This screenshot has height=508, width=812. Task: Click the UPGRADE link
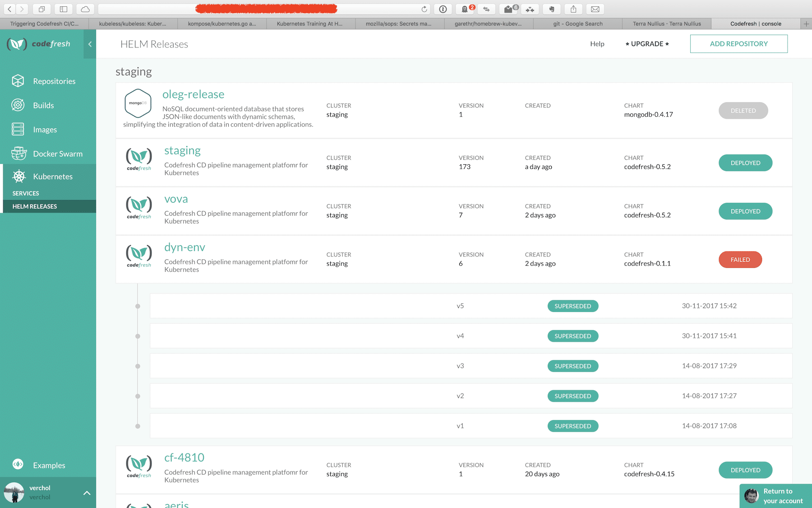[x=647, y=44]
